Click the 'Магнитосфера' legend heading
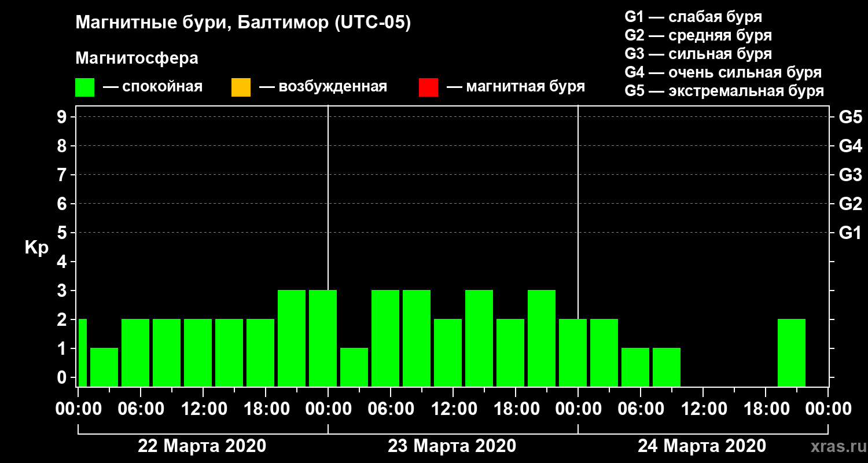 [x=137, y=58]
